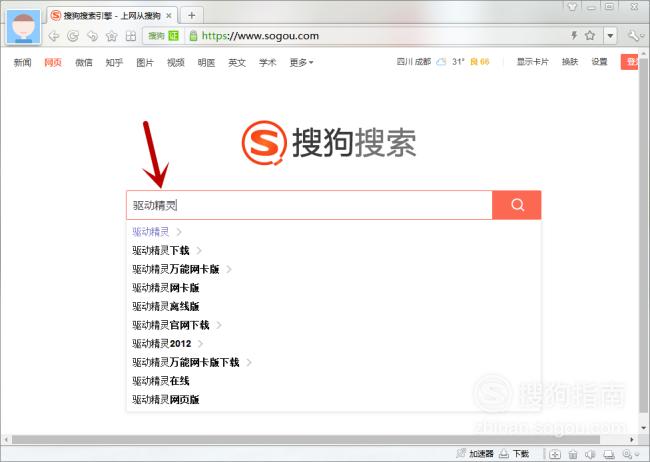Open the skin shirt icon in title bar
Screen dimensions: 650x462
[572, 7]
